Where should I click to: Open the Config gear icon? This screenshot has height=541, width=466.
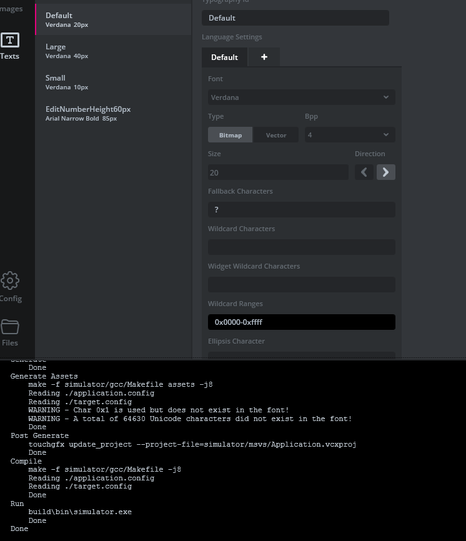point(10,280)
